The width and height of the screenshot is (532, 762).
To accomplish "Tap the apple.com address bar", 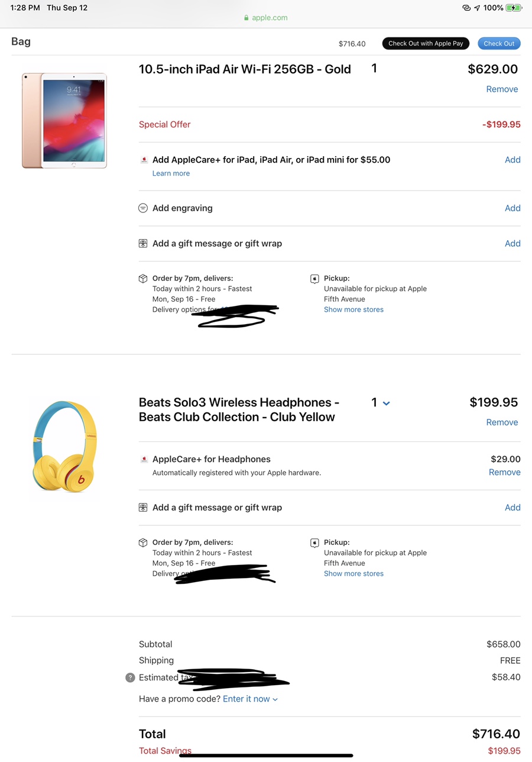I will [x=266, y=18].
